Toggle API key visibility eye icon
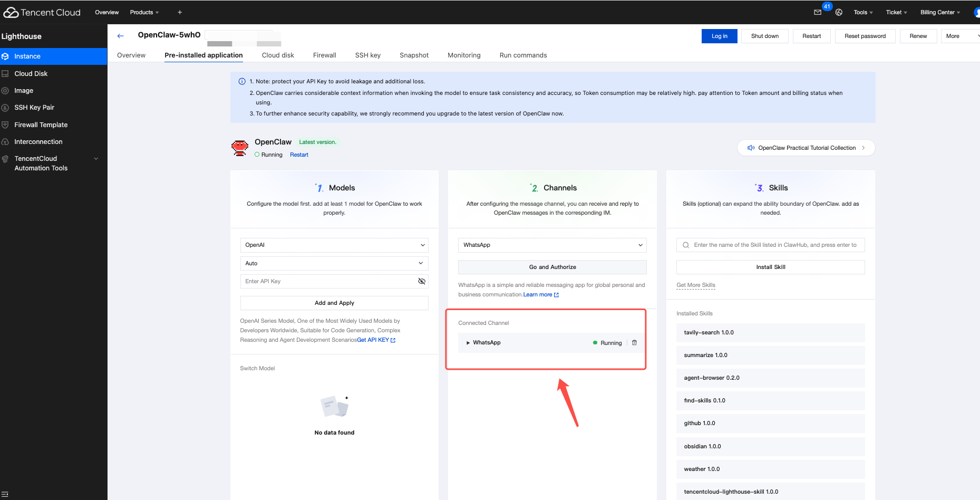The image size is (980, 500). pos(421,281)
